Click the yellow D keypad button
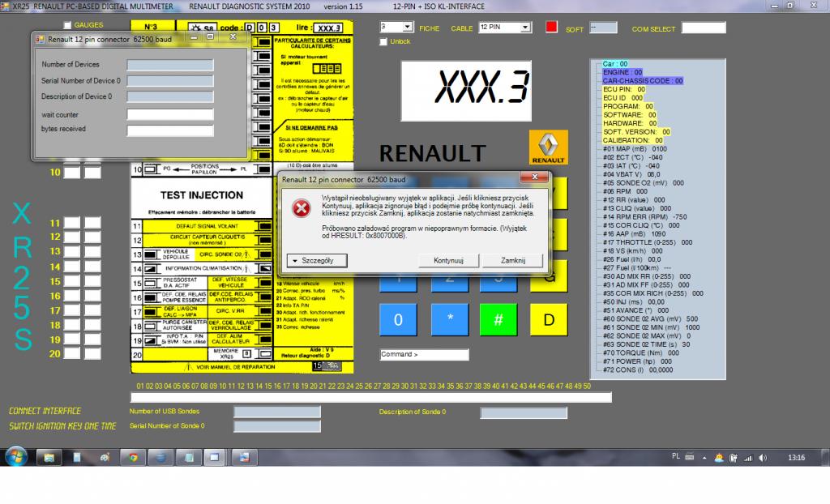830x504 pixels. 549,319
